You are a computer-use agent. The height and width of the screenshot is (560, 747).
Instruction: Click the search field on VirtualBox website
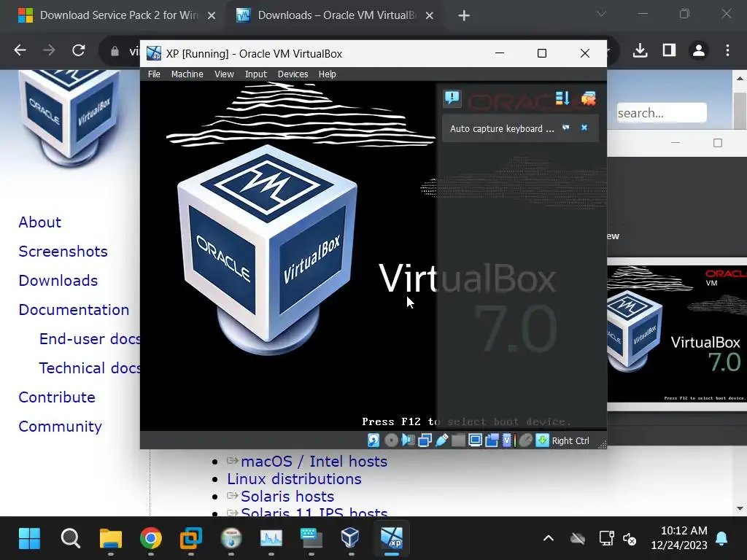662,113
